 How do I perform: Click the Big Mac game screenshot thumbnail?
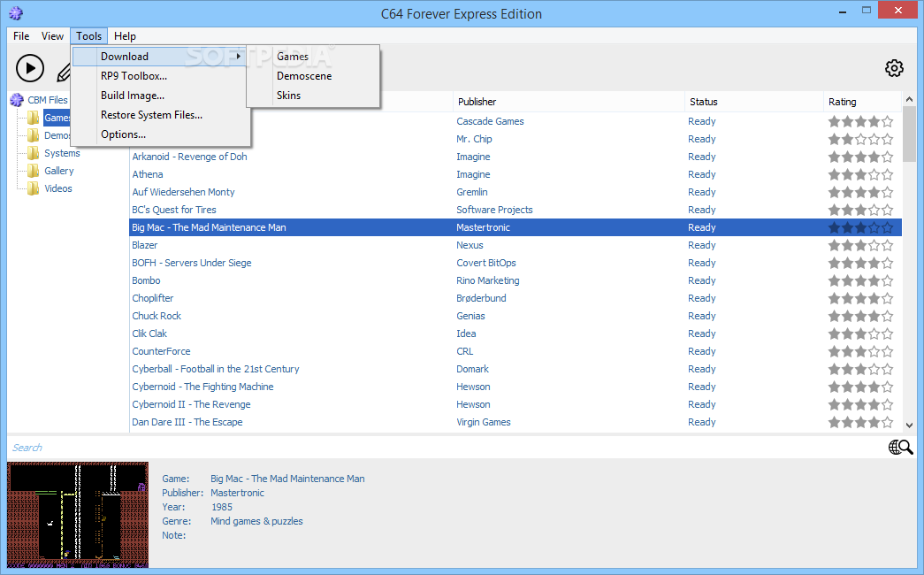pos(78,515)
